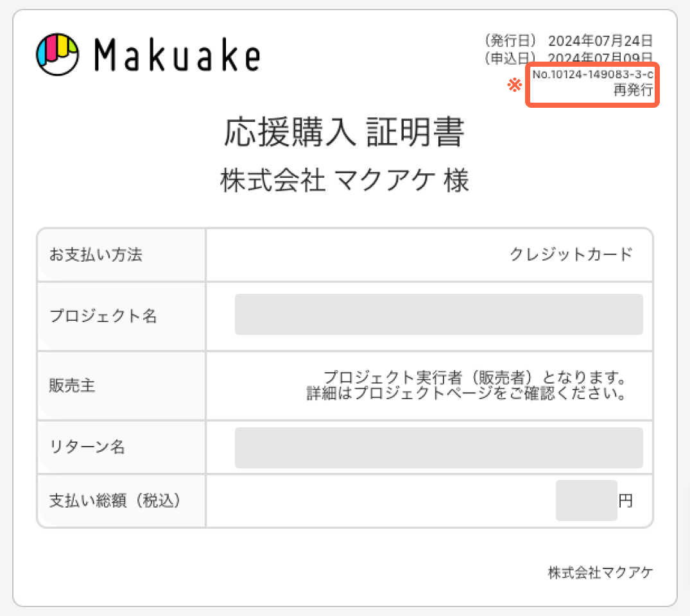This screenshot has height=616, width=690.
Task: Click the seller description text about プロジェクト実行者
Action: (467, 386)
